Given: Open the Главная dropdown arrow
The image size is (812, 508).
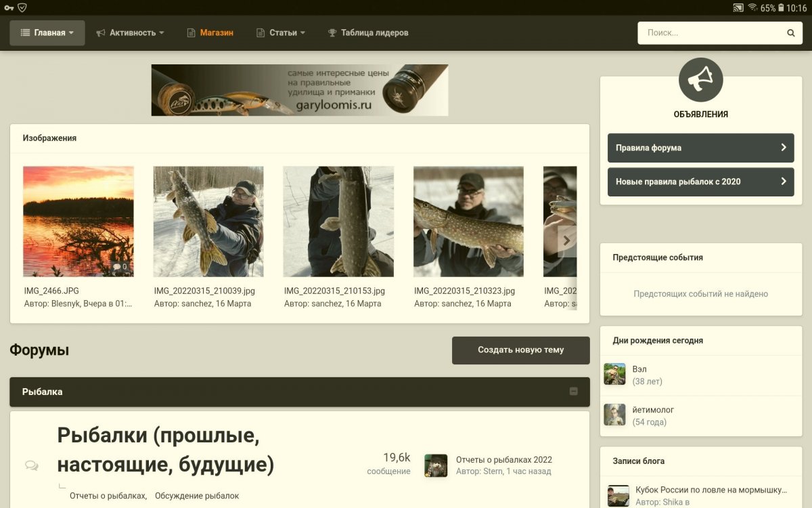Looking at the screenshot, I should [70, 32].
